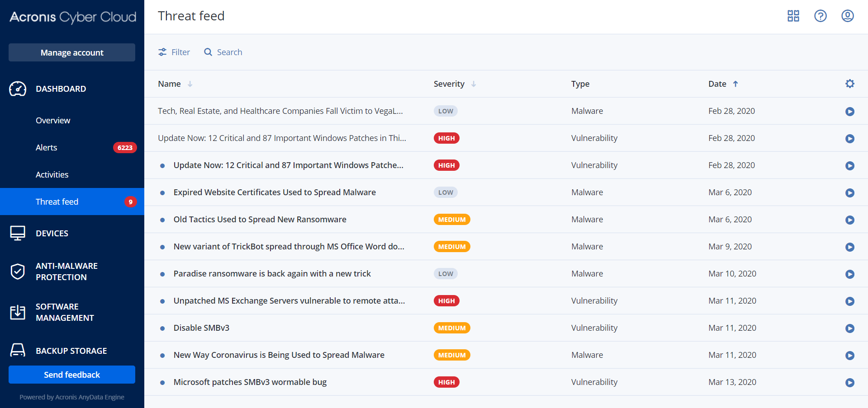868x408 pixels.
Task: Click HIGH badge on Microsoft patches SMBv3 row
Action: tap(446, 382)
